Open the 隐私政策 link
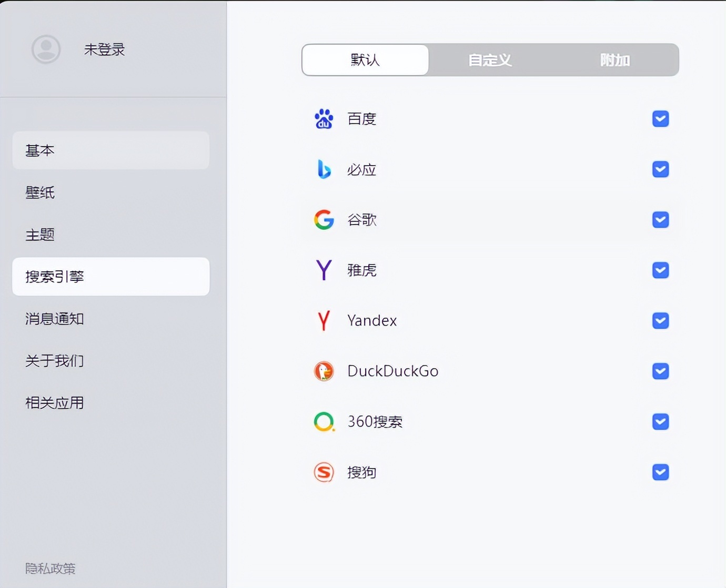This screenshot has height=588, width=726. click(x=51, y=569)
